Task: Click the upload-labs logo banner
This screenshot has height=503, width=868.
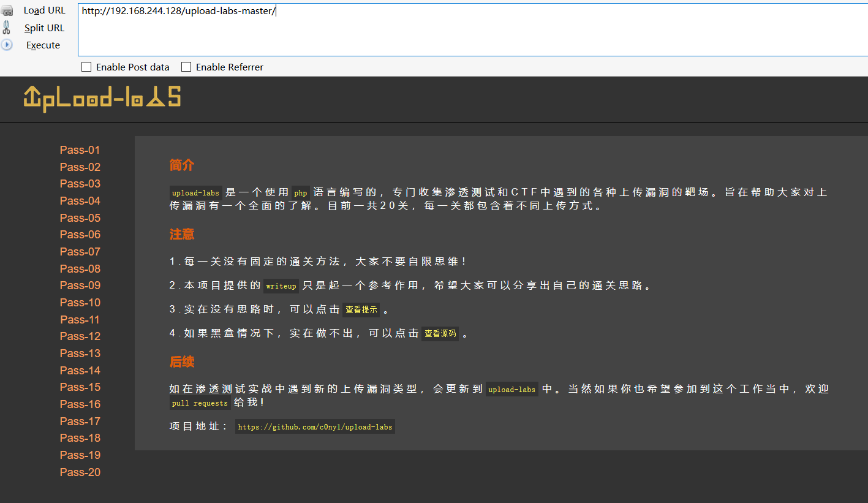Action: click(102, 99)
